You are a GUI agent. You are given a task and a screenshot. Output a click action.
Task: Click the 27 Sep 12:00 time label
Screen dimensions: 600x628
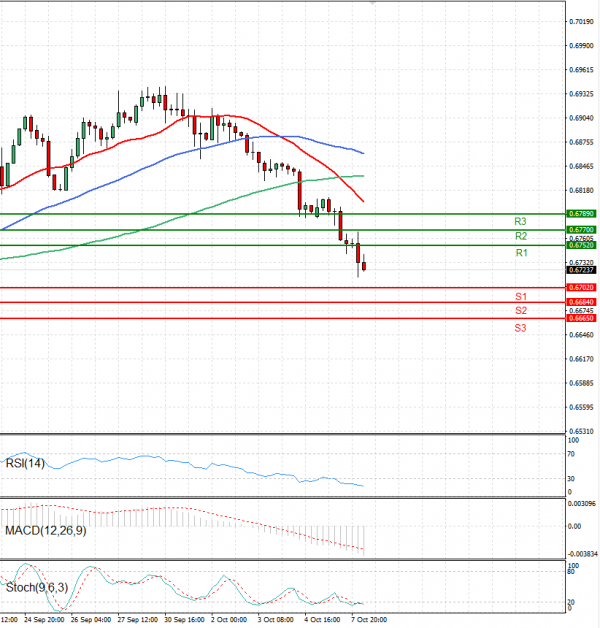pos(138,620)
